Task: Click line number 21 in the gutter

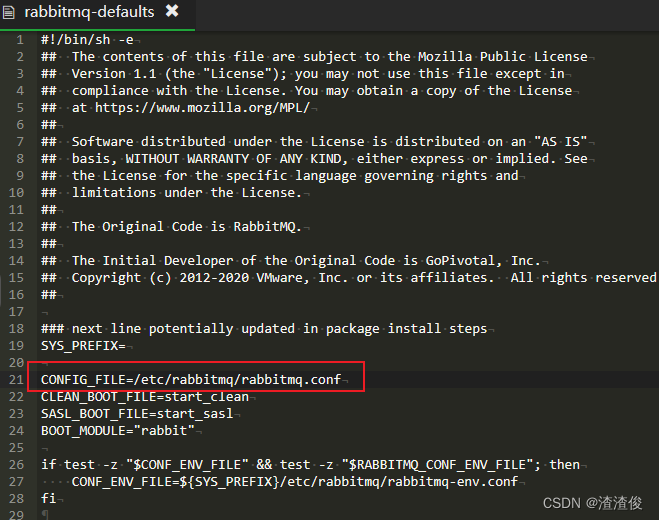Action: point(16,380)
